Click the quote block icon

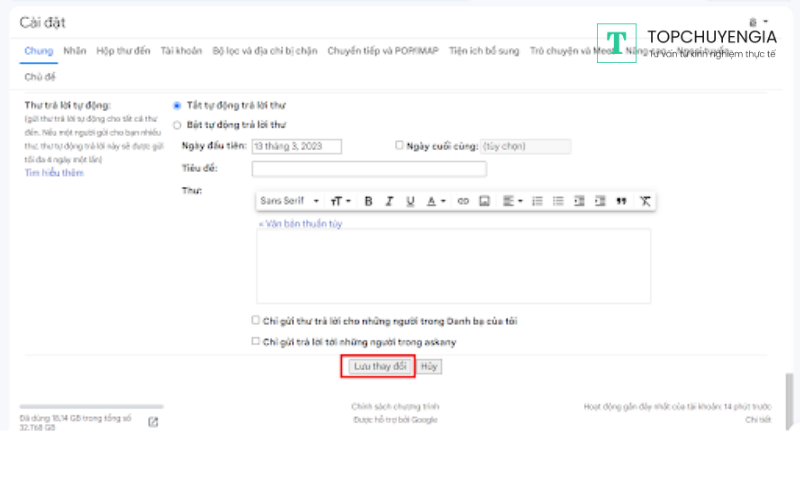pyautogui.click(x=621, y=201)
